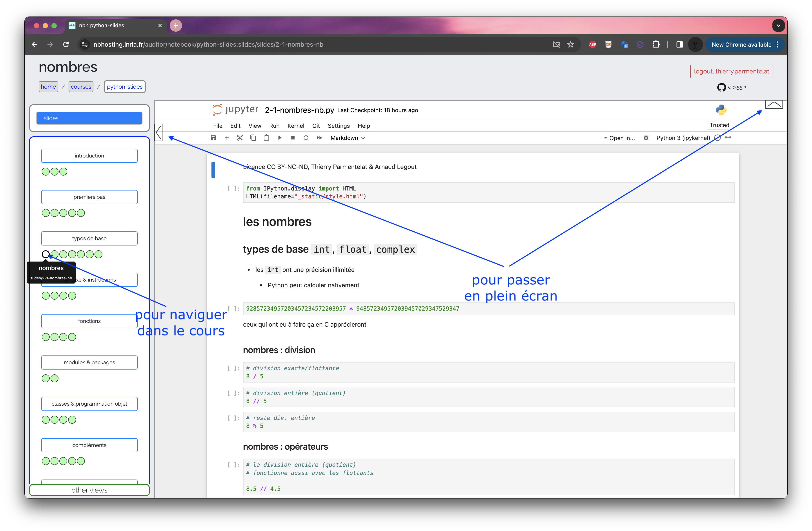Select the first circle under types de base

[46, 255]
